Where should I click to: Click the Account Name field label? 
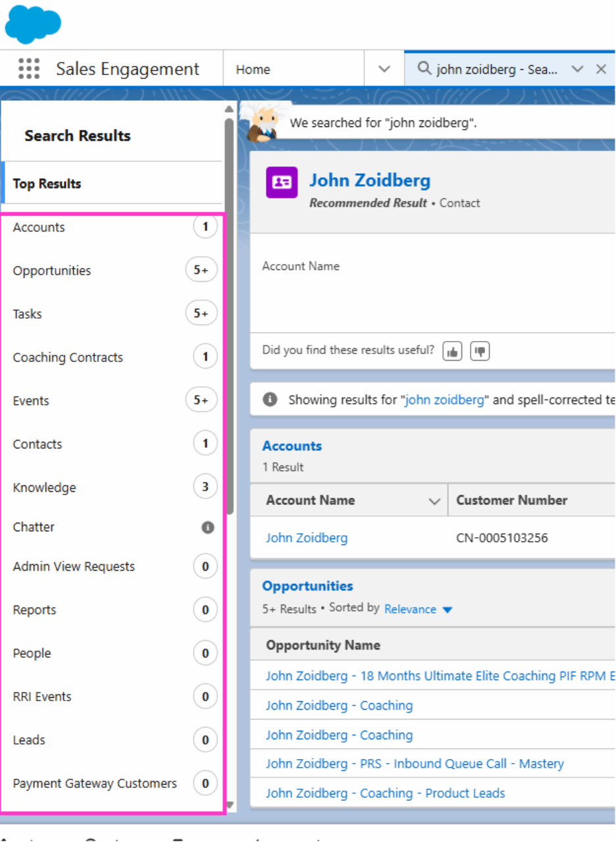pyautogui.click(x=301, y=266)
